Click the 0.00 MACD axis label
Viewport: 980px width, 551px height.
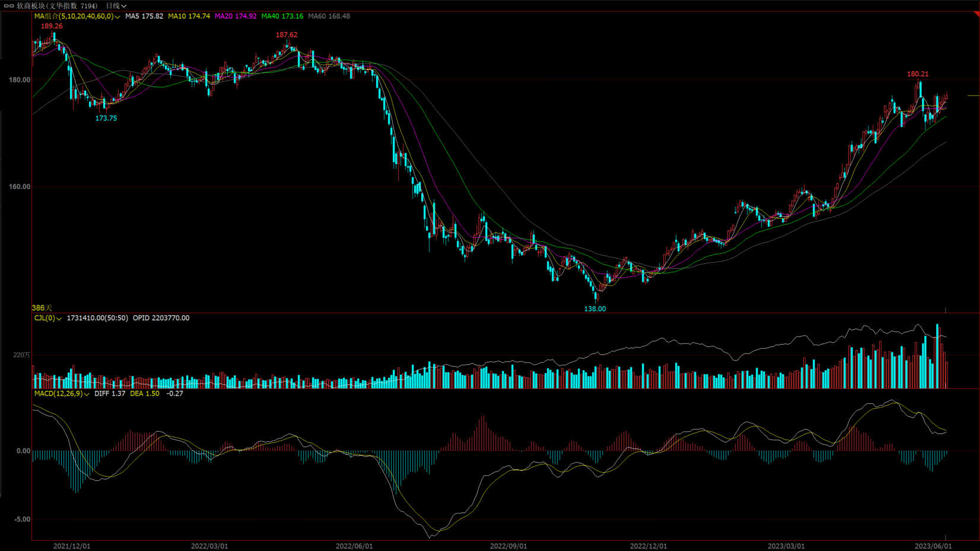tap(23, 451)
